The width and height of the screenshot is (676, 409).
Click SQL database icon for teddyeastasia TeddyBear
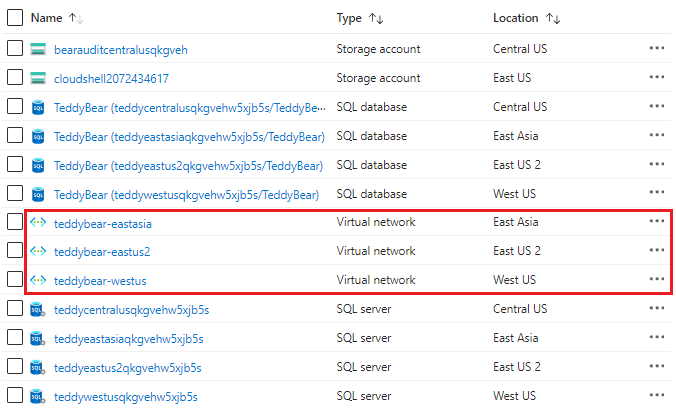click(x=38, y=136)
